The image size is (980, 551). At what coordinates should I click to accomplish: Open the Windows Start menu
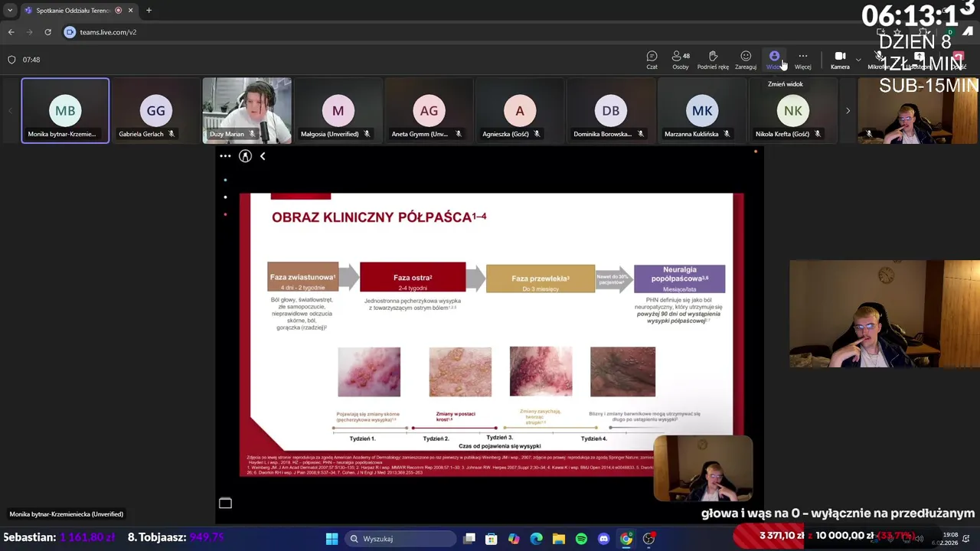pyautogui.click(x=332, y=539)
